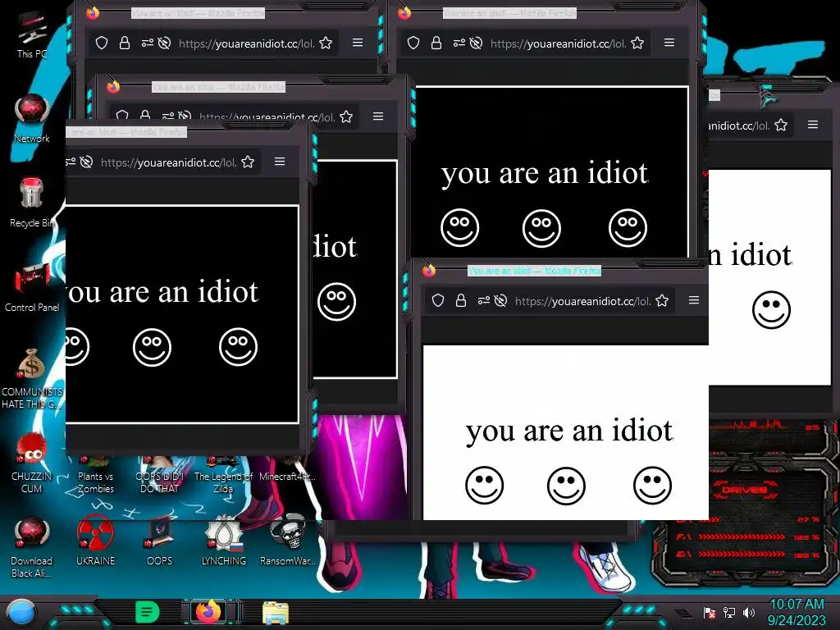The width and height of the screenshot is (840, 630).
Task: Click permissions icon in front white-page Firefox window
Action: pyautogui.click(x=484, y=300)
